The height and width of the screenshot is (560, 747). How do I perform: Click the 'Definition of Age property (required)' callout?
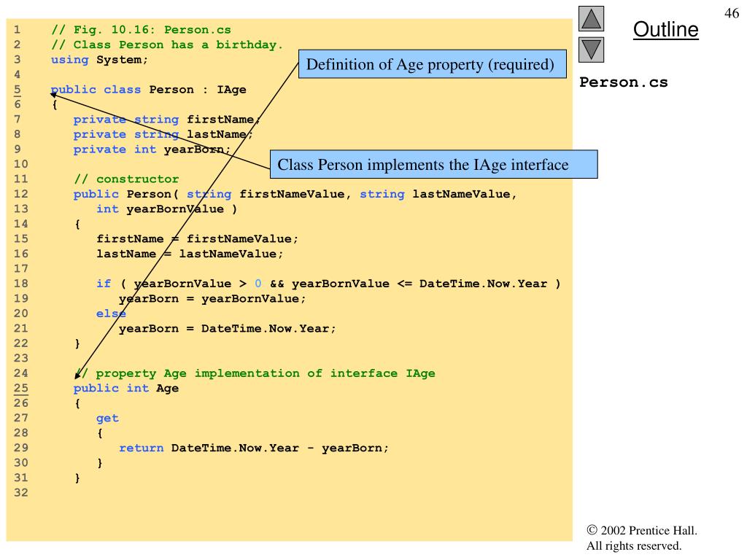(433, 64)
